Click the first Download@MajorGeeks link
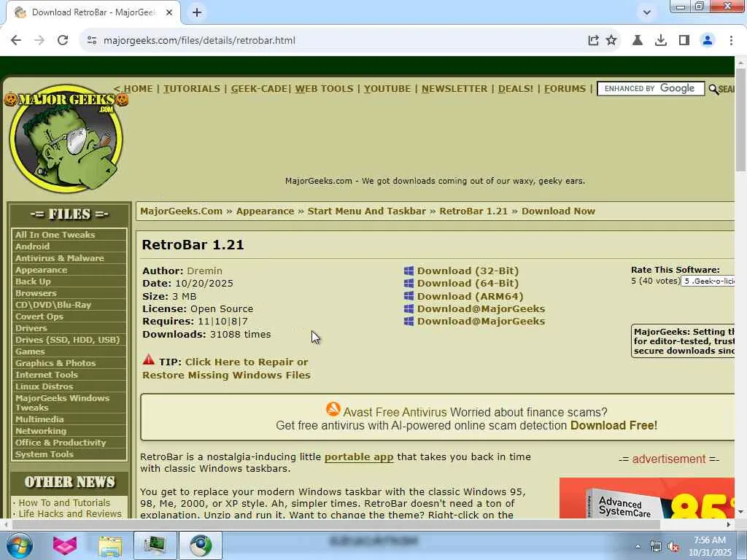Viewport: 747px width, 560px height. pos(481,308)
